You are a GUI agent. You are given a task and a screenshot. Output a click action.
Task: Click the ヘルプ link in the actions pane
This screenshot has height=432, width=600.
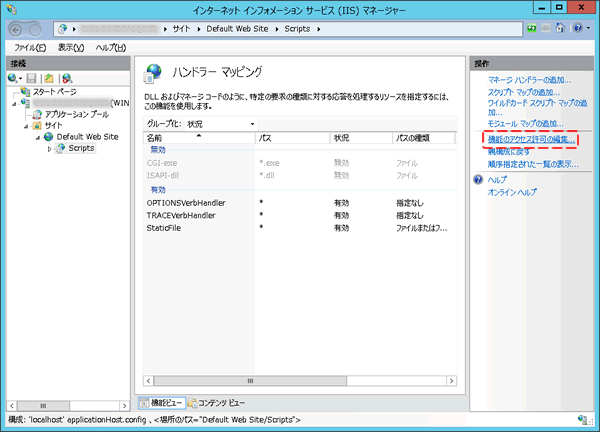tap(497, 179)
